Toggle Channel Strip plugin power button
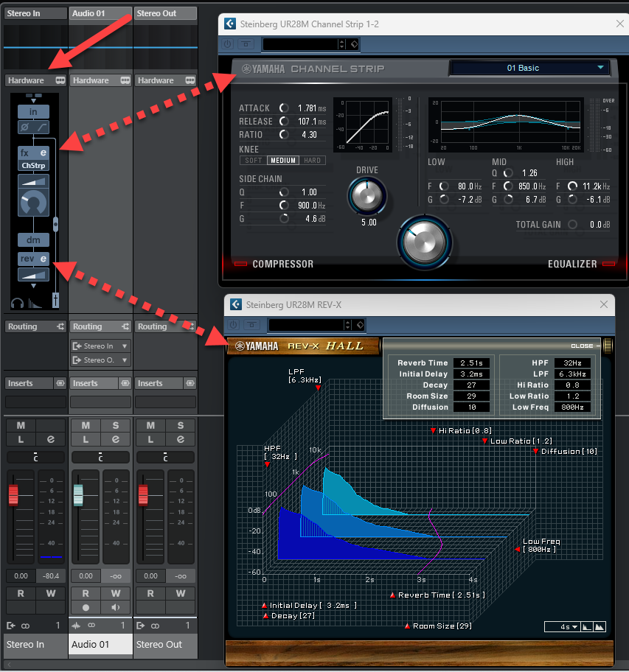Screen dimensions: 629x672 [228, 43]
